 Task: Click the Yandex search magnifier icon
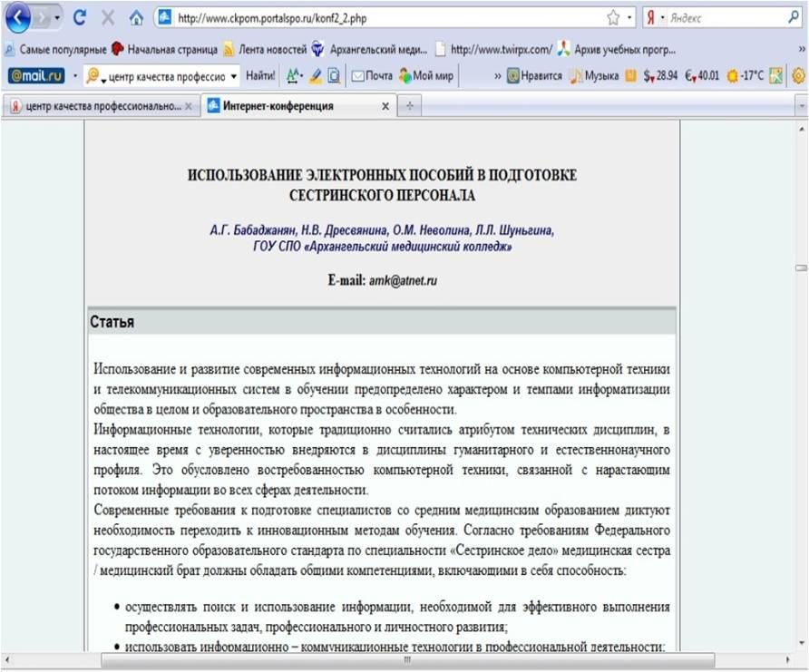click(794, 17)
